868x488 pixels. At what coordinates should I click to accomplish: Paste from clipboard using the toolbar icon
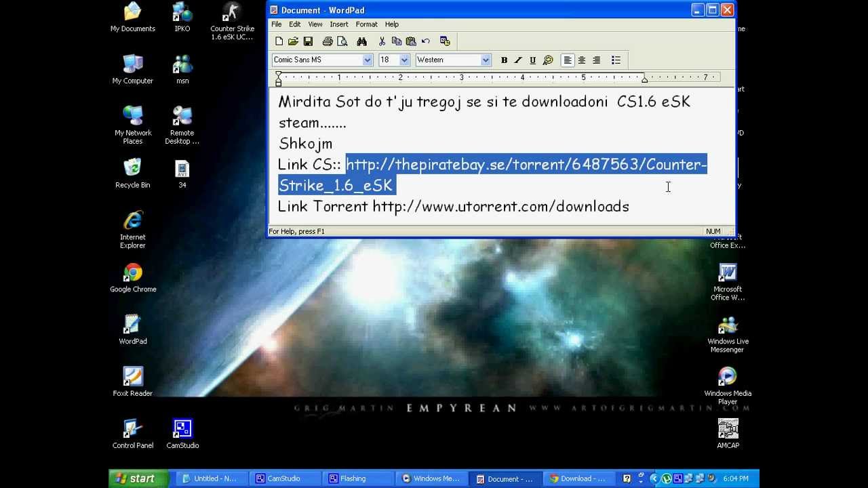pos(411,41)
